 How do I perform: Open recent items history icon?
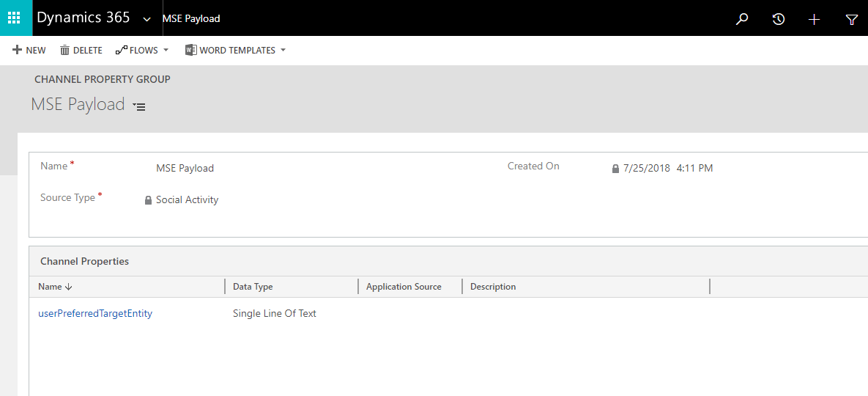pos(778,19)
